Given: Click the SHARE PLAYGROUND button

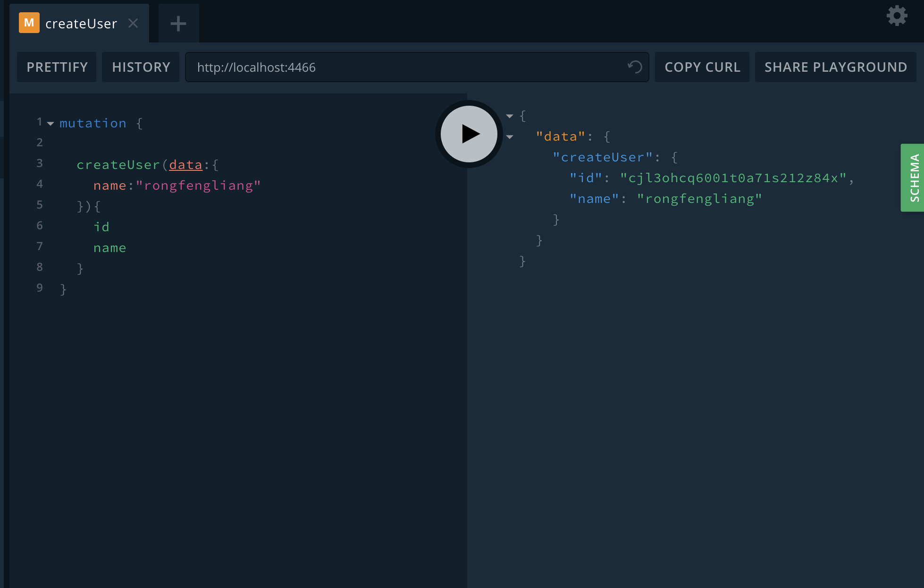Looking at the screenshot, I should coord(836,67).
